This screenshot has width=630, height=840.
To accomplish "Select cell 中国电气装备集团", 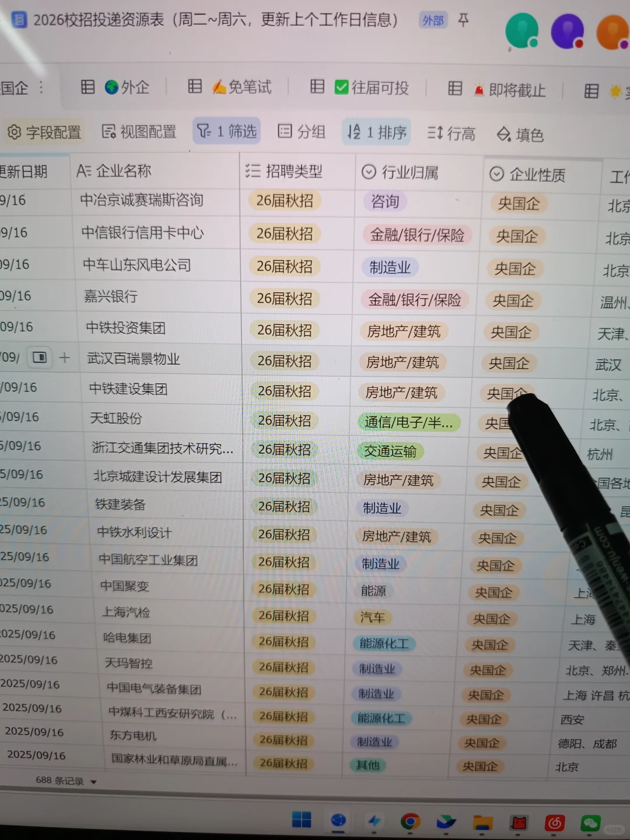I will [x=154, y=688].
